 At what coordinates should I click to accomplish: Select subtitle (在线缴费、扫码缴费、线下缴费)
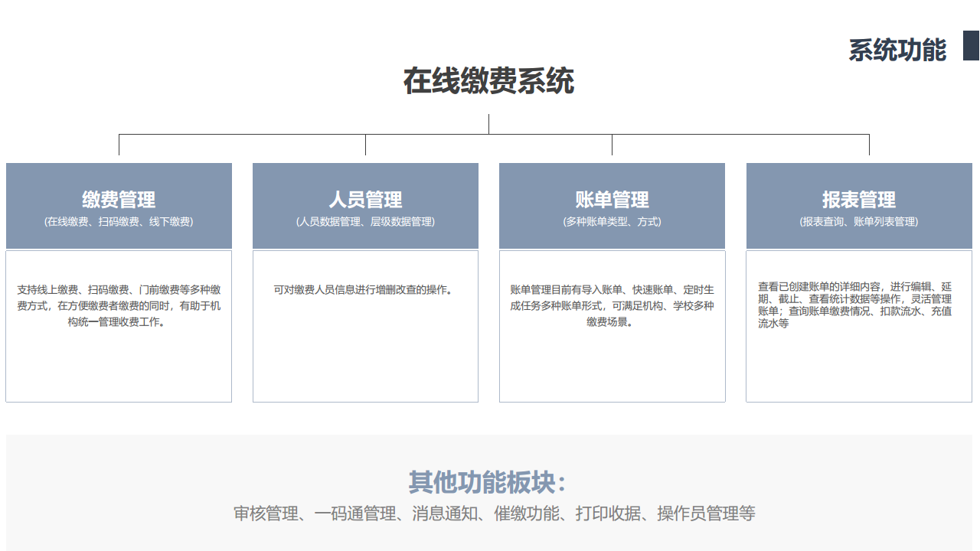(x=119, y=222)
